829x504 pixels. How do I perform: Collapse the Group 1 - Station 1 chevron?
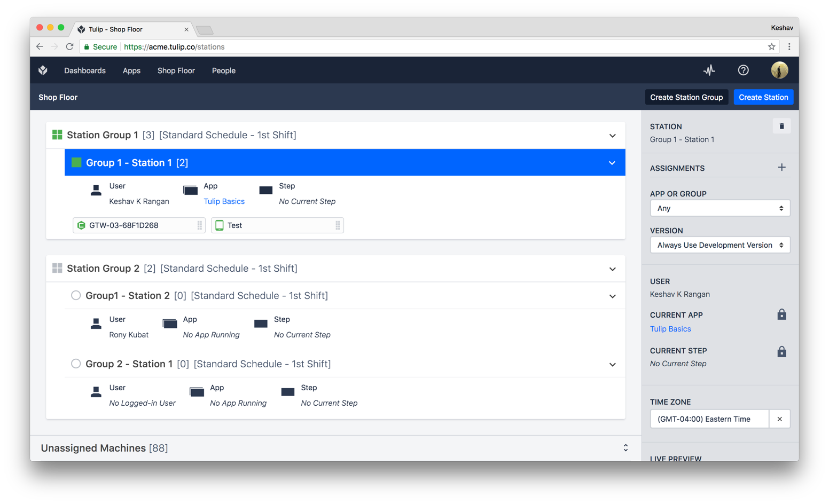(x=612, y=163)
